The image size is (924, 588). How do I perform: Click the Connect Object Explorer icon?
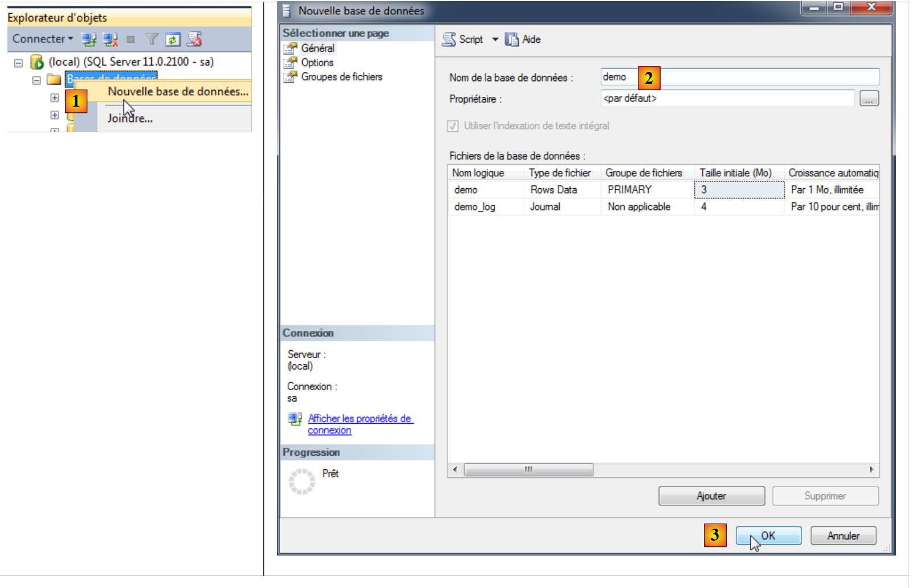click(x=88, y=39)
